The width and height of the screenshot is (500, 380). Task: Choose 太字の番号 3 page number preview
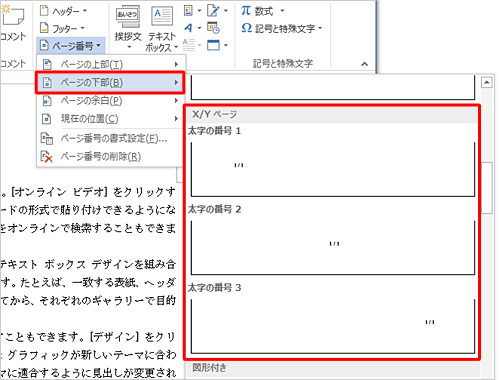click(x=333, y=326)
